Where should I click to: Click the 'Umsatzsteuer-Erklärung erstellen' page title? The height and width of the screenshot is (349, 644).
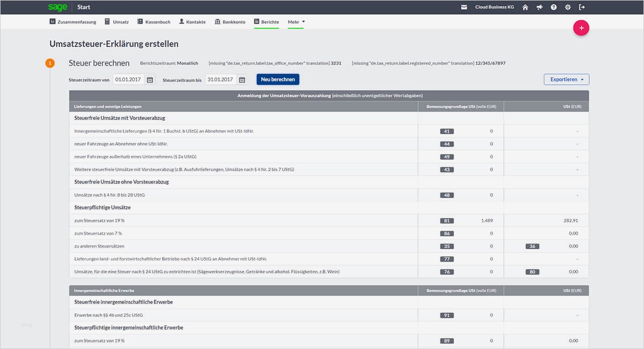tap(114, 44)
